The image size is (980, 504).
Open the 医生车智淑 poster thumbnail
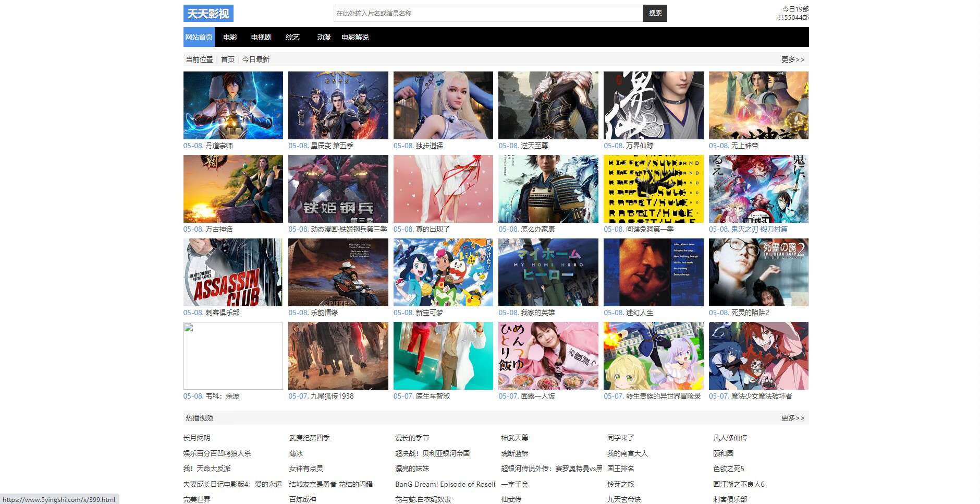pos(443,356)
